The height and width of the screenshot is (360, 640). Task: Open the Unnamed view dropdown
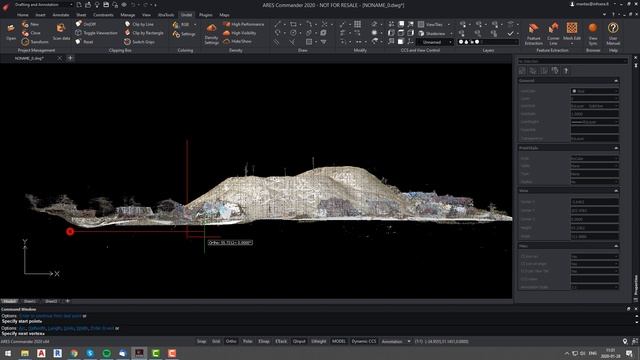(435, 42)
